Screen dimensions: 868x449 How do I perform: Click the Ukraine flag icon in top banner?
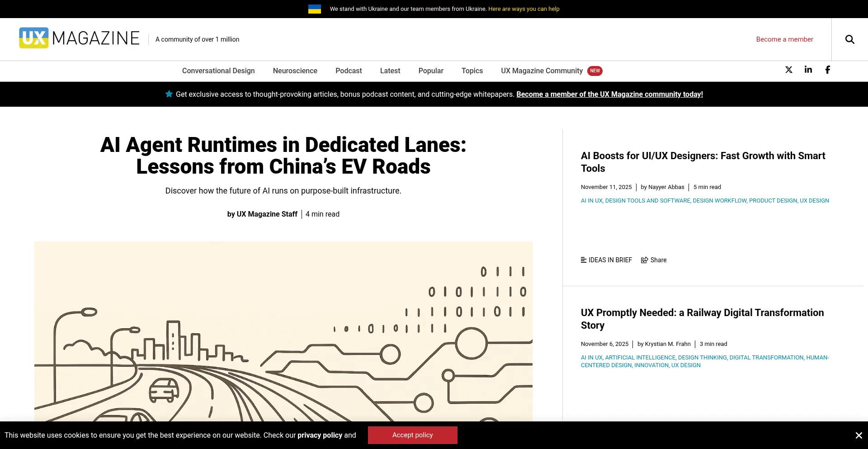coord(314,9)
